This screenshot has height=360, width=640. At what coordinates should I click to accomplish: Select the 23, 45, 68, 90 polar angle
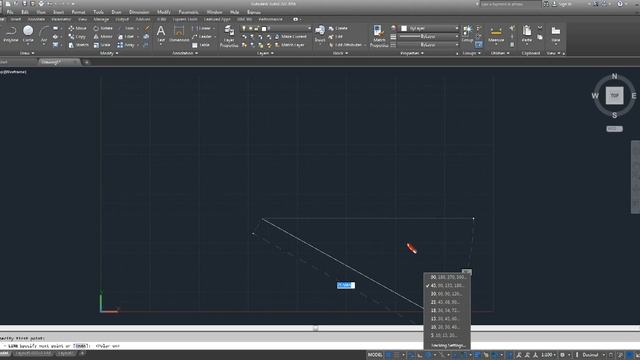447,302
